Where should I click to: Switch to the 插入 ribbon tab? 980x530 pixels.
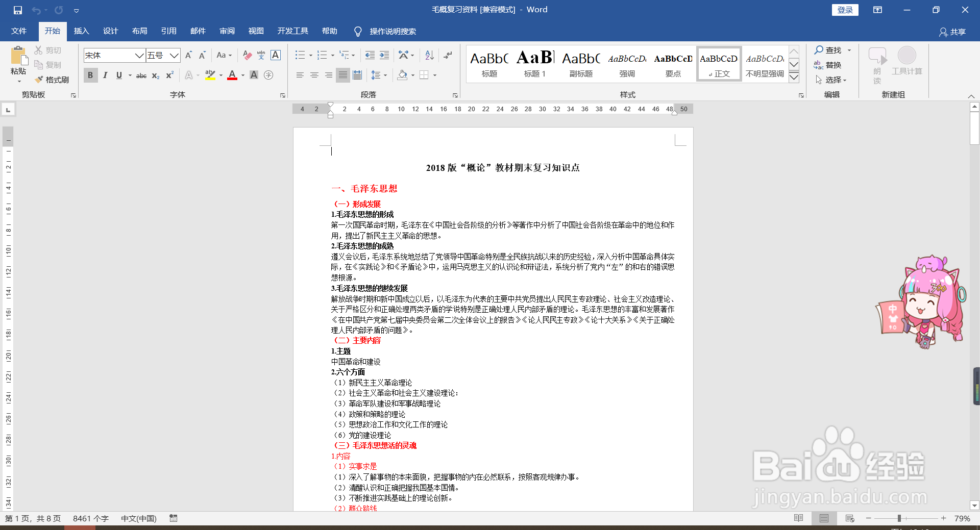coord(81,31)
